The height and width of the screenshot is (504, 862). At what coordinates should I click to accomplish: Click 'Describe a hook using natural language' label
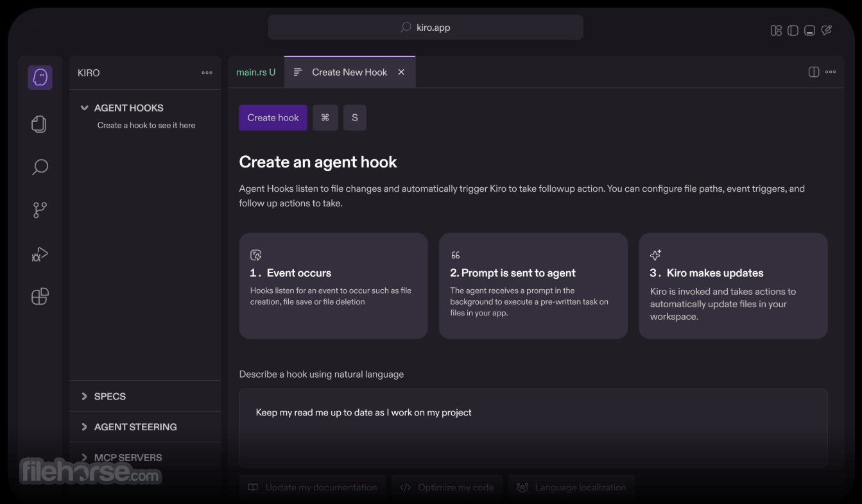(x=322, y=374)
